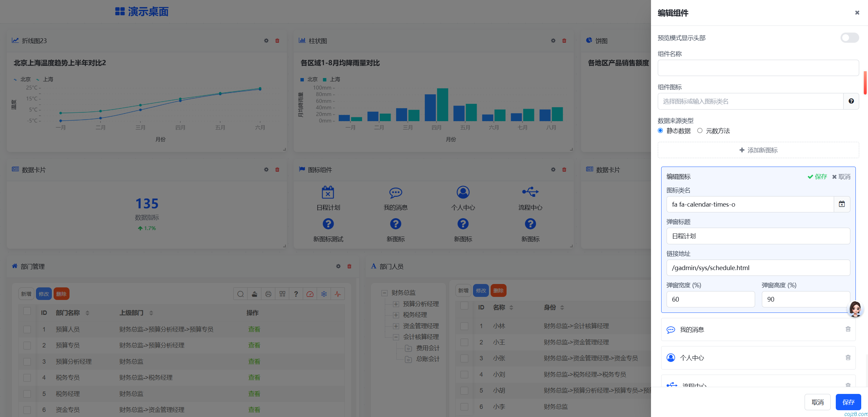Check the row checkbox for 预算人员
868x417 pixels.
point(27,329)
